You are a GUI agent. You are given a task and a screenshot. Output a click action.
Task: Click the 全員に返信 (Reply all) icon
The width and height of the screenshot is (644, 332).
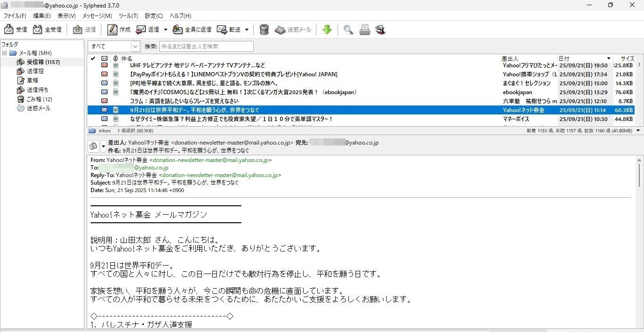[x=178, y=30]
